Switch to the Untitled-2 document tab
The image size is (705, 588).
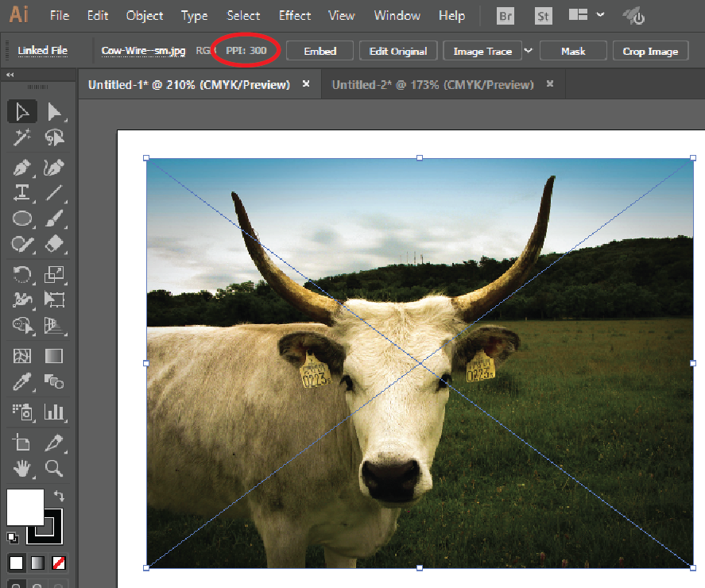click(x=432, y=84)
